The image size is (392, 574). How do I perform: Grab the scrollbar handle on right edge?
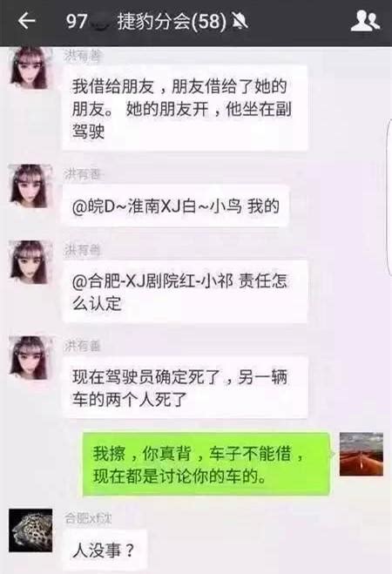pos(389,198)
